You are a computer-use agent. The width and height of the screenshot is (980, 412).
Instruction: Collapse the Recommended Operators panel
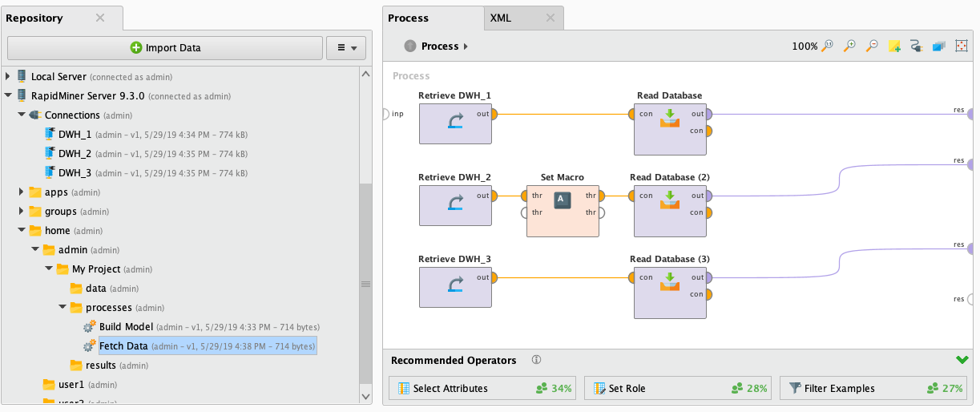point(962,360)
